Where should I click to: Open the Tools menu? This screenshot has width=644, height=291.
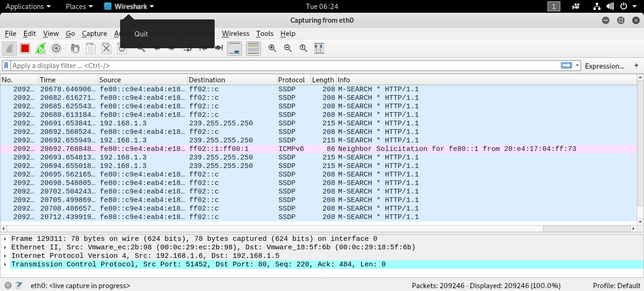pyautogui.click(x=265, y=34)
